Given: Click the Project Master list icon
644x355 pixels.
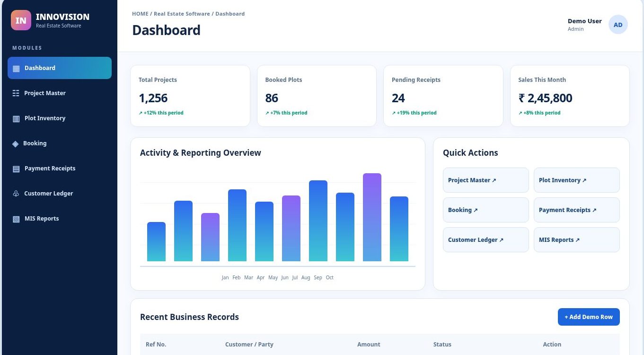Looking at the screenshot, I should pyautogui.click(x=16, y=93).
